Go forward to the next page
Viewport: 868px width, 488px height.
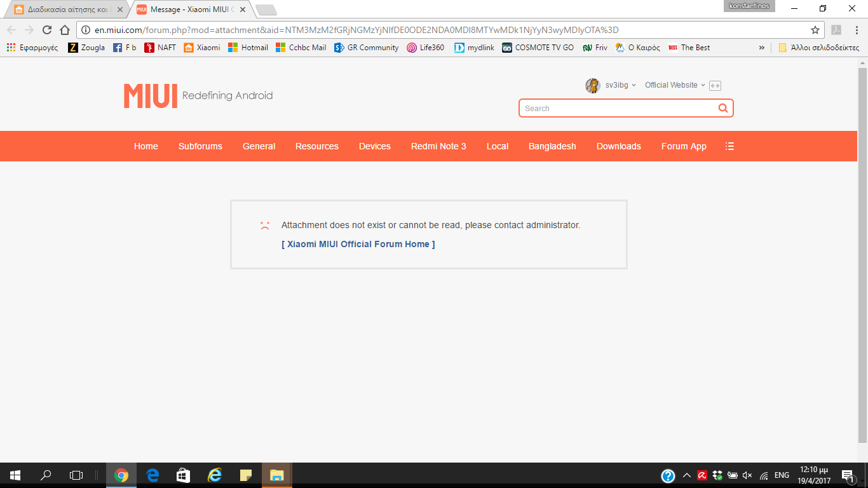(x=29, y=30)
